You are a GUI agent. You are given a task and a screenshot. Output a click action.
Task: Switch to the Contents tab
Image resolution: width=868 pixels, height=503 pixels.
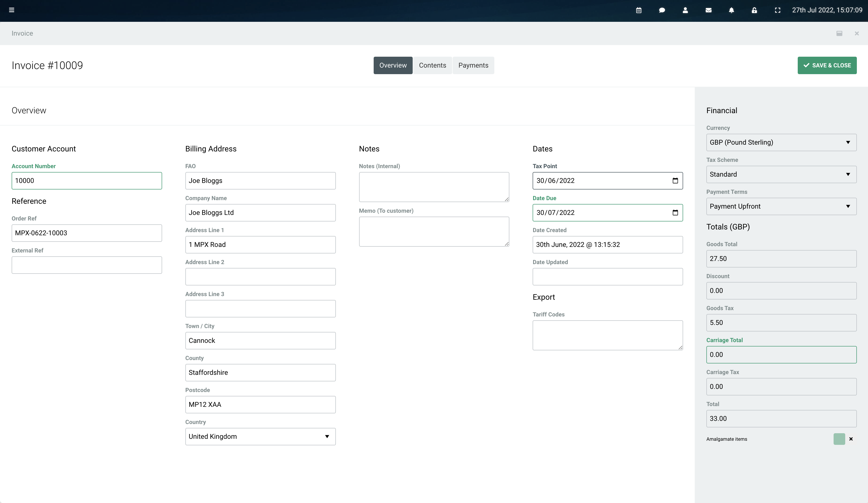pos(433,65)
